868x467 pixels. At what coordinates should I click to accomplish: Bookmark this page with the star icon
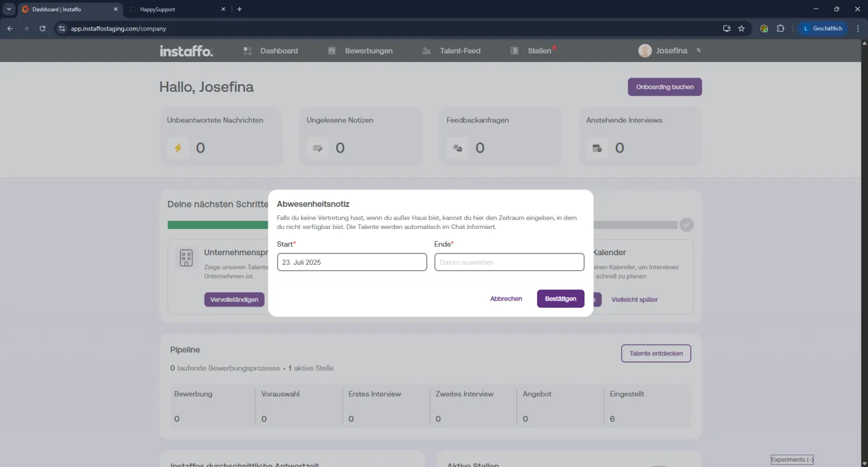click(x=742, y=28)
